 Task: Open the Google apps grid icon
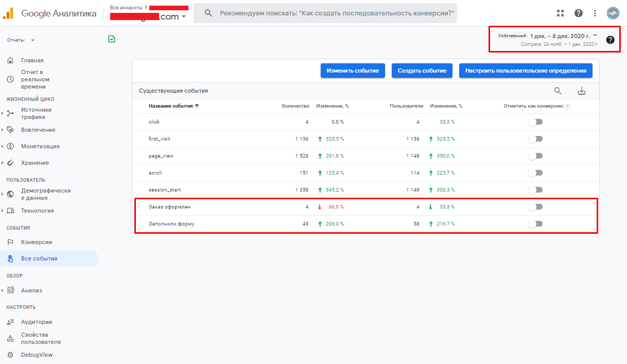click(x=560, y=13)
